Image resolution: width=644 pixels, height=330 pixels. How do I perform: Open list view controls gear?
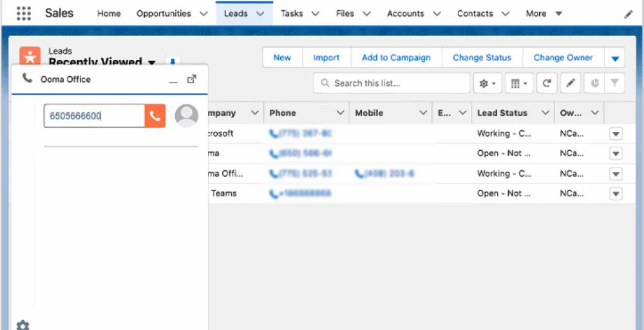point(487,83)
